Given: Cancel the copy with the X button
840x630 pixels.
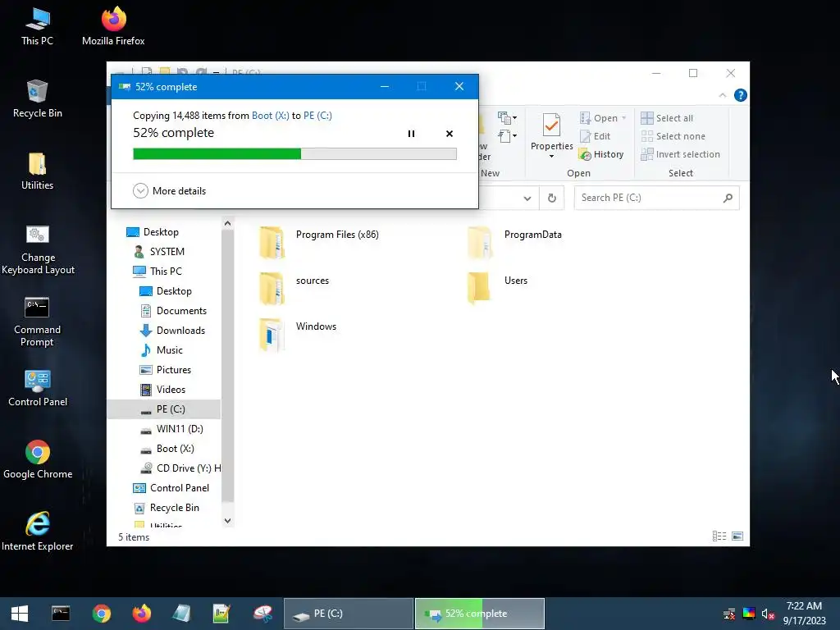Looking at the screenshot, I should [x=450, y=134].
